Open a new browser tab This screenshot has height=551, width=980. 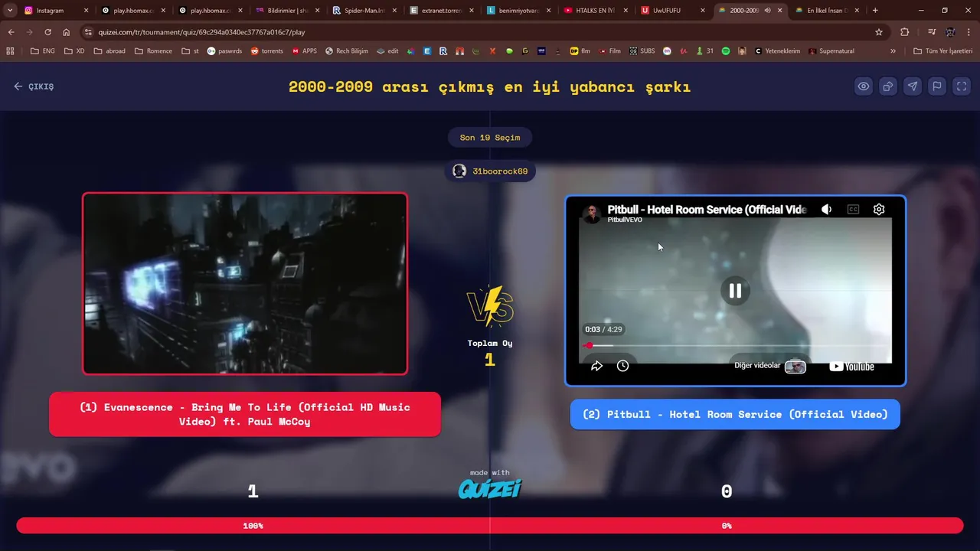(x=875, y=11)
